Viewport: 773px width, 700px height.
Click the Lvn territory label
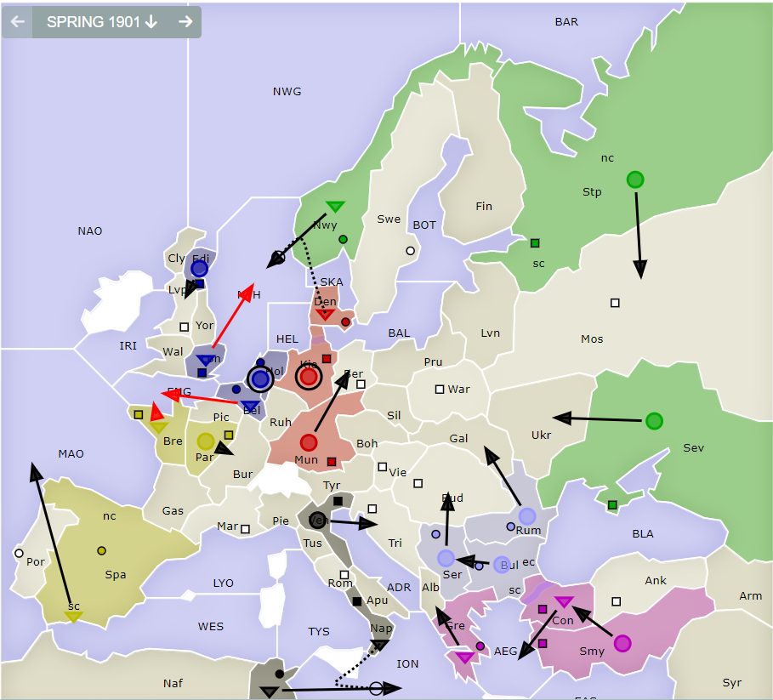pyautogui.click(x=490, y=333)
